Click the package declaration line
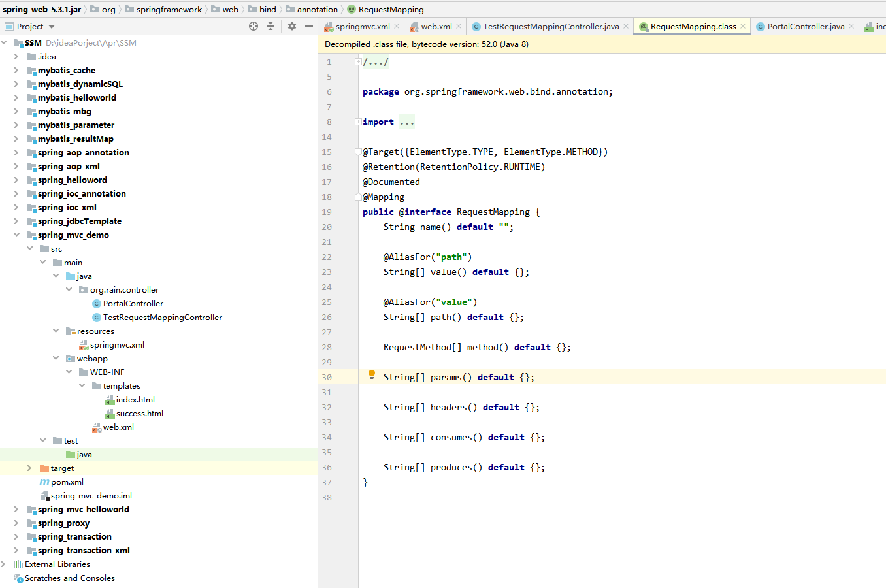 (487, 92)
